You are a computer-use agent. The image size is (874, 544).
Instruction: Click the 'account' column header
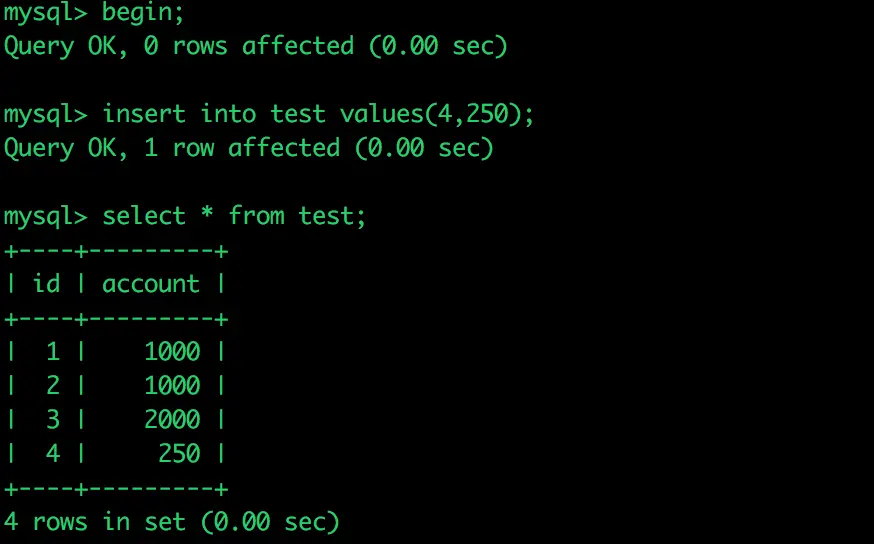click(150, 284)
